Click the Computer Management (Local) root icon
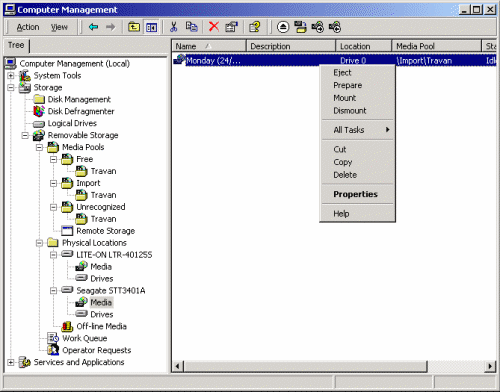This screenshot has width=500, height=392. [x=10, y=63]
